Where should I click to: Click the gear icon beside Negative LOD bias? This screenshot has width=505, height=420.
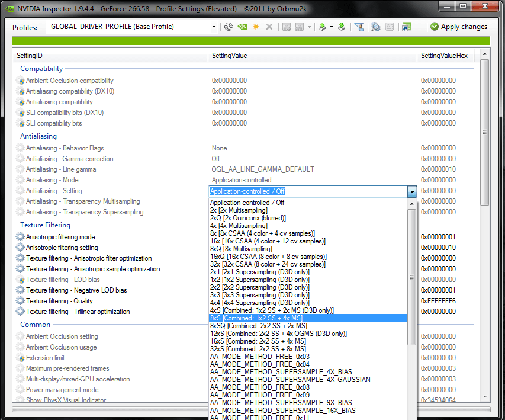click(20, 290)
